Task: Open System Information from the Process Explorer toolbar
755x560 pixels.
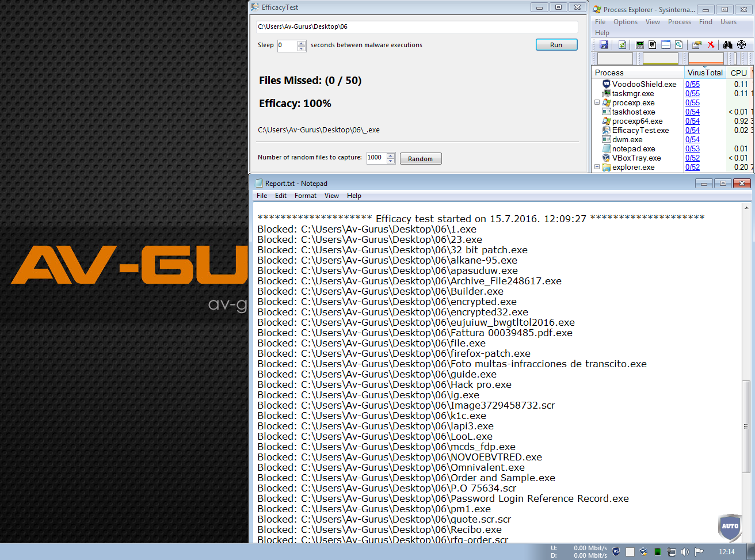Action: point(639,45)
